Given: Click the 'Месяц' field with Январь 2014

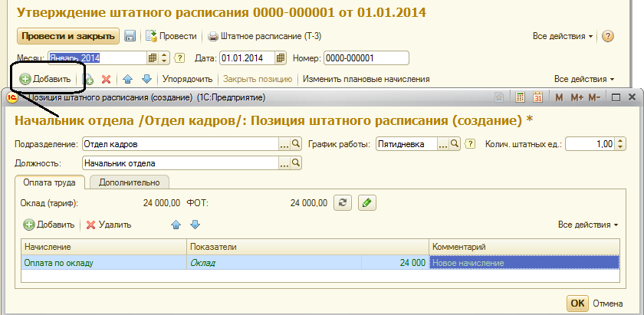Looking at the screenshot, I should pos(98,58).
